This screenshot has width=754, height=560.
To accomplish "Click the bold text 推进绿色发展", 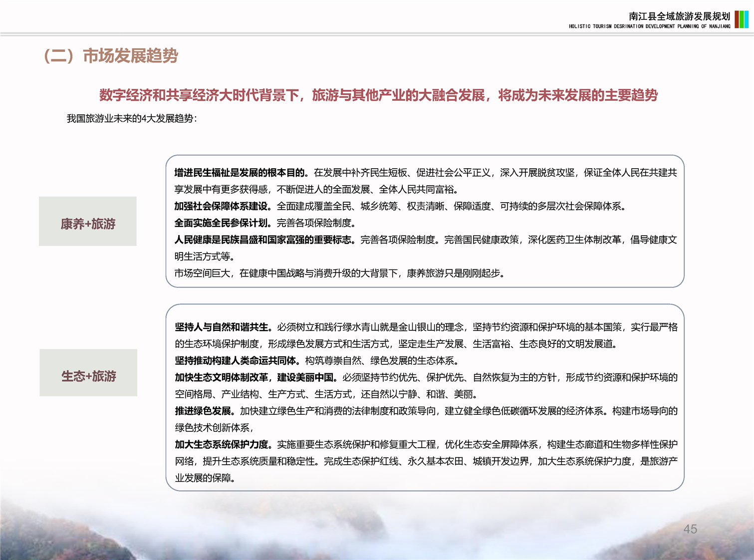I will click(x=205, y=411).
